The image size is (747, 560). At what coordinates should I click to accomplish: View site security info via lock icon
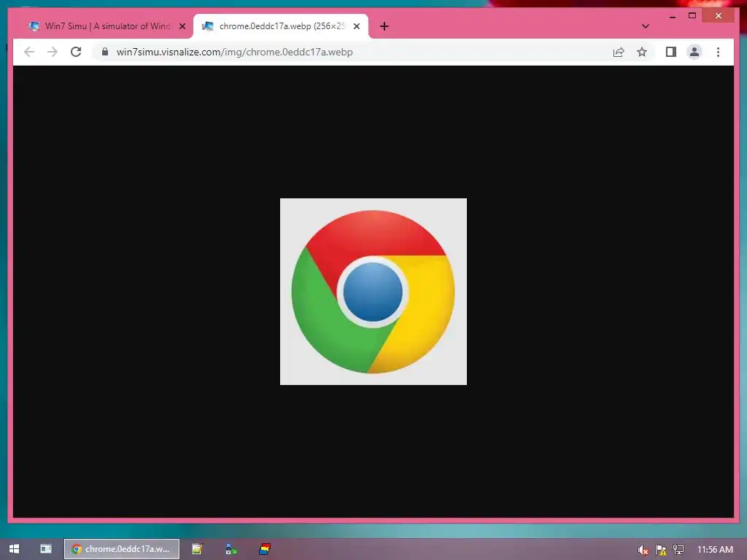pos(105,52)
